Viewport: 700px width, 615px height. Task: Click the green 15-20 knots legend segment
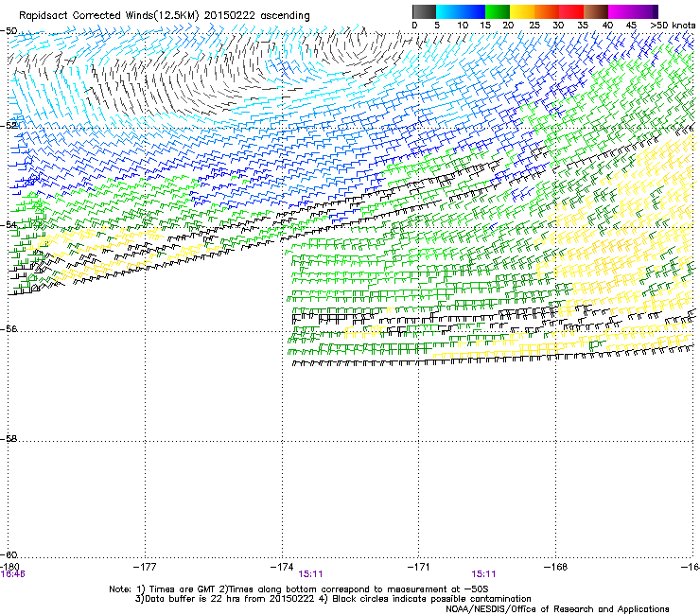pyautogui.click(x=498, y=11)
